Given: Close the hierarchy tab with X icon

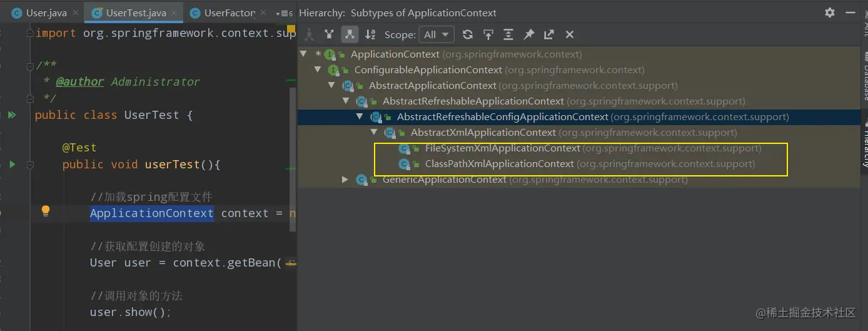Looking at the screenshot, I should pos(570,34).
